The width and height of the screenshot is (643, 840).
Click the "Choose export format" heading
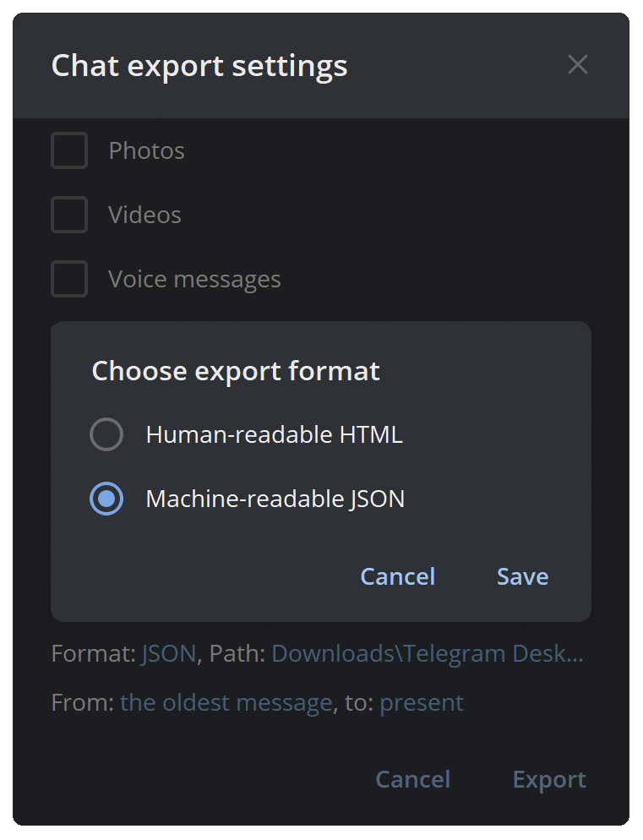(x=236, y=371)
